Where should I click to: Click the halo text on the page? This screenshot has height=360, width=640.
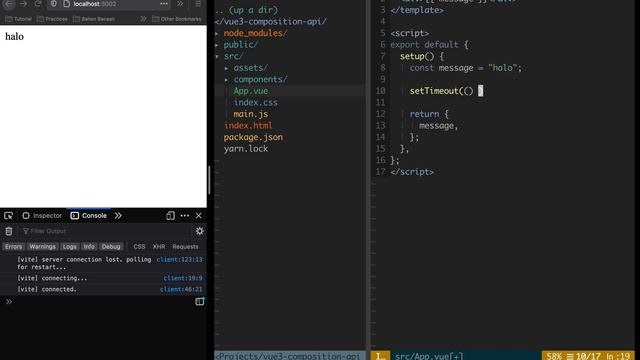(x=14, y=36)
